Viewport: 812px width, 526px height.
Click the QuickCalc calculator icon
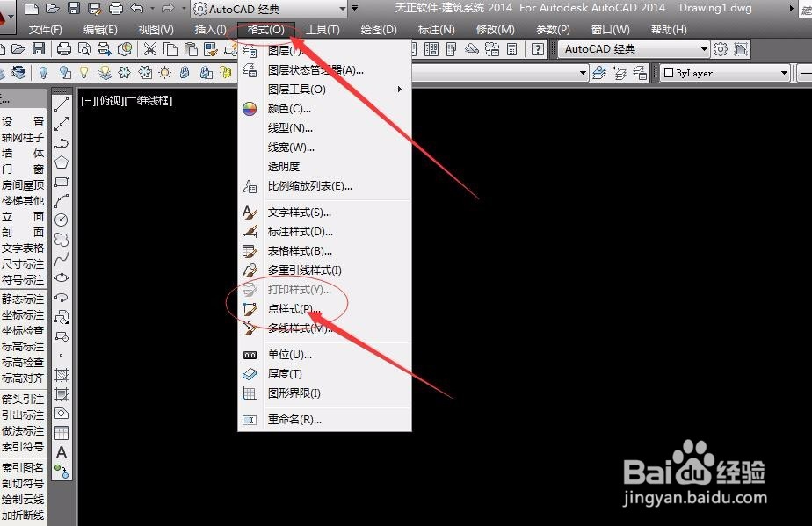pos(511,49)
